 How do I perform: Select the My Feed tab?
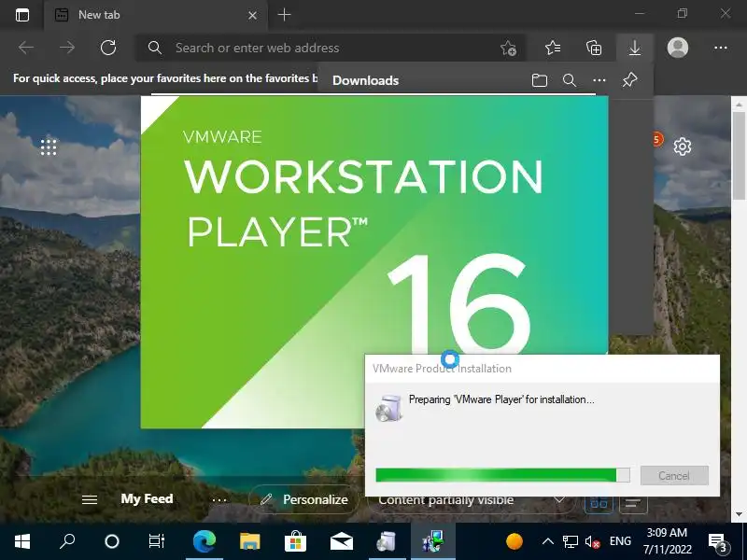[x=147, y=498]
